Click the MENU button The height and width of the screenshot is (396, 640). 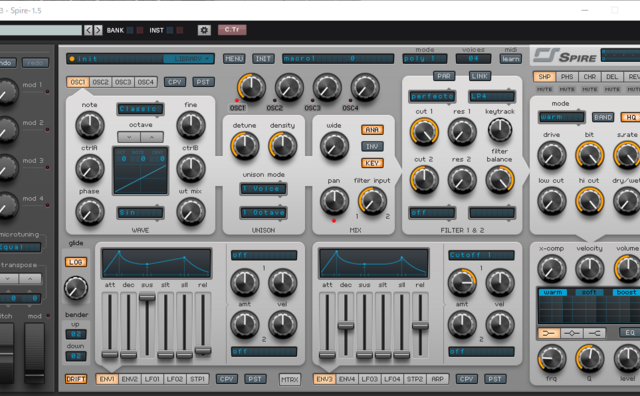(x=234, y=59)
